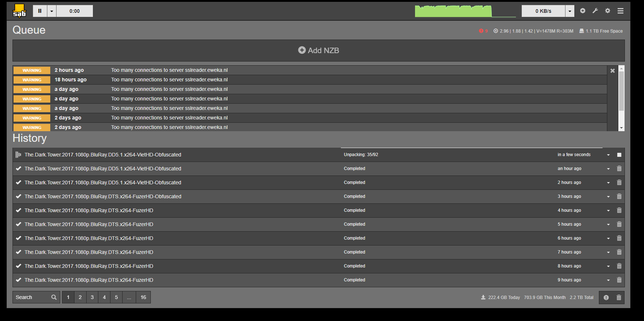Stop the unpacking job in History
The height and width of the screenshot is (321, 644).
619,155
